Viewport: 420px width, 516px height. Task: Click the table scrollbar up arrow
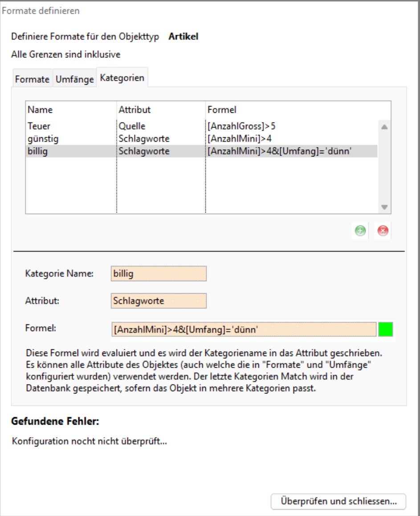point(384,127)
